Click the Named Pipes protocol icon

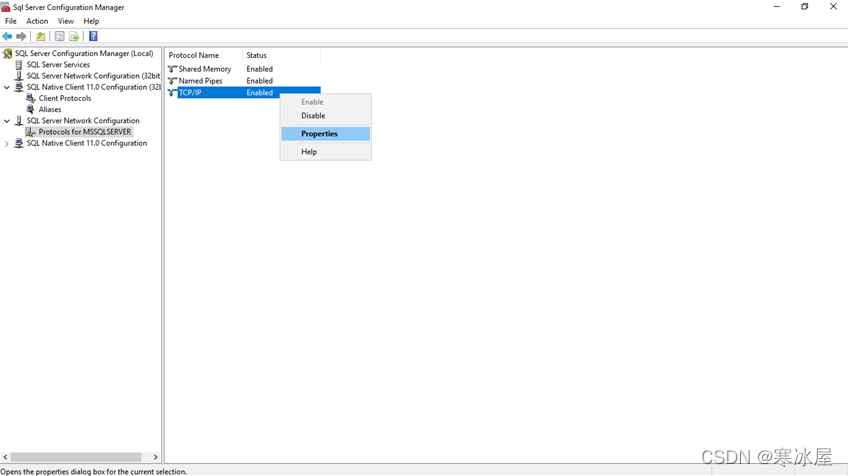coord(173,81)
